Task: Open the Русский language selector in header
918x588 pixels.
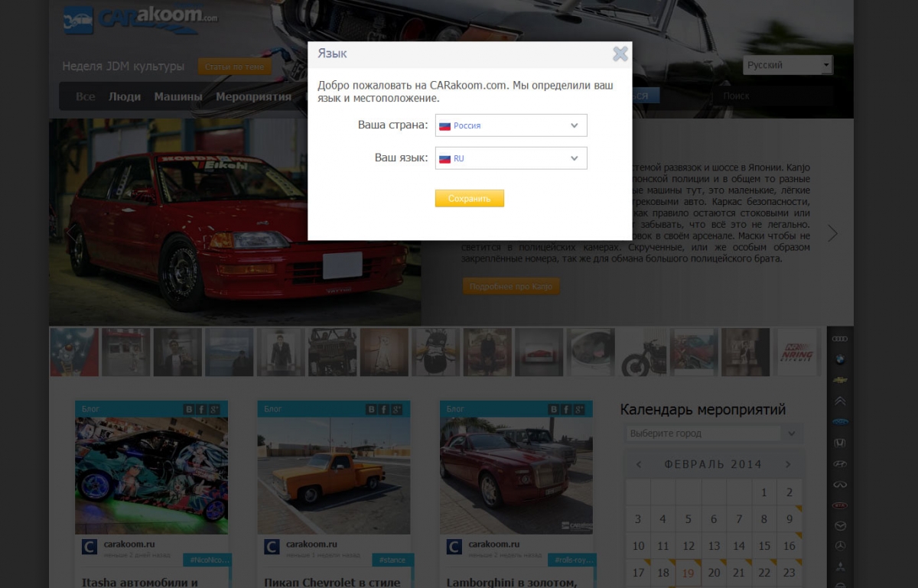Action: point(787,66)
